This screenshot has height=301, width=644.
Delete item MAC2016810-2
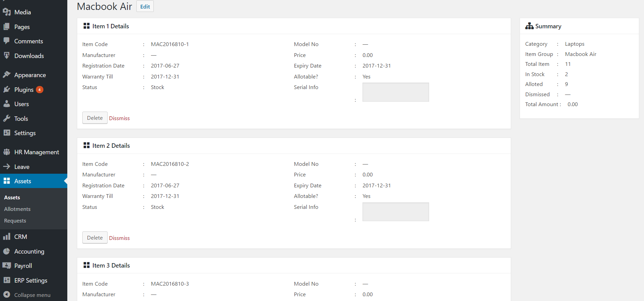click(95, 238)
